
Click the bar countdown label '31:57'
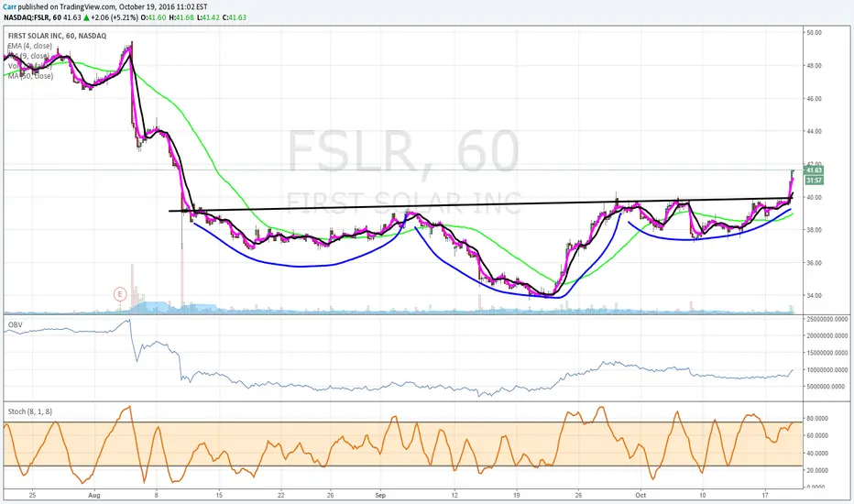[815, 180]
